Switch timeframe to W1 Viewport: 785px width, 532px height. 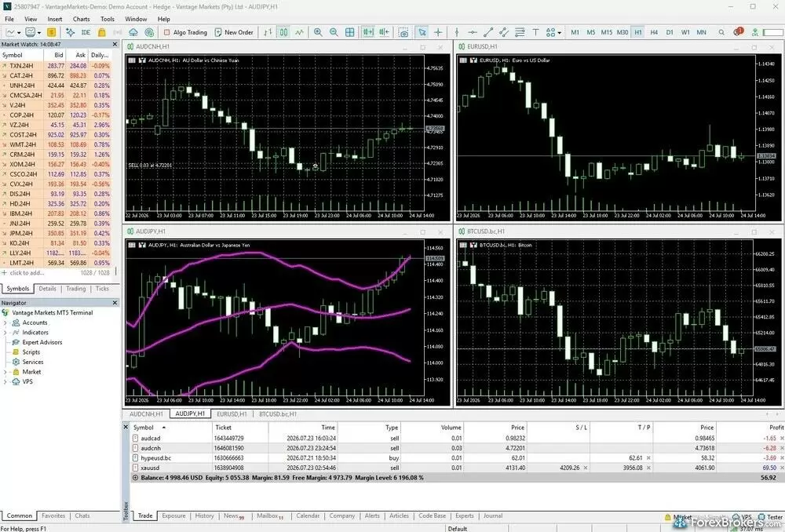coord(685,32)
